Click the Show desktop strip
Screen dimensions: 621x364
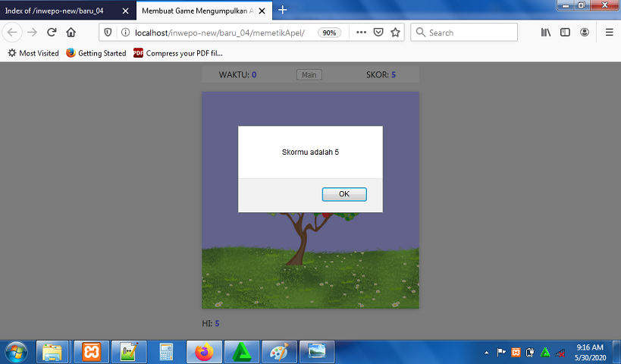click(616, 352)
